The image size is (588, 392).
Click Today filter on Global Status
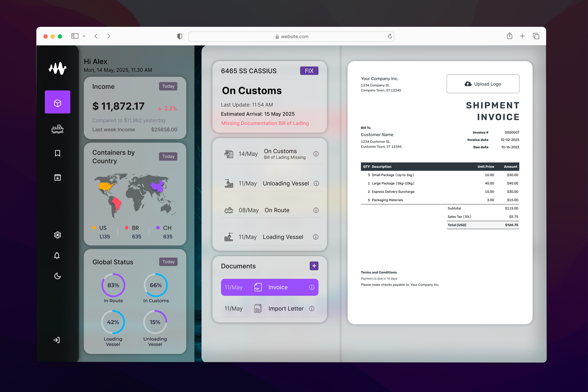point(168,262)
